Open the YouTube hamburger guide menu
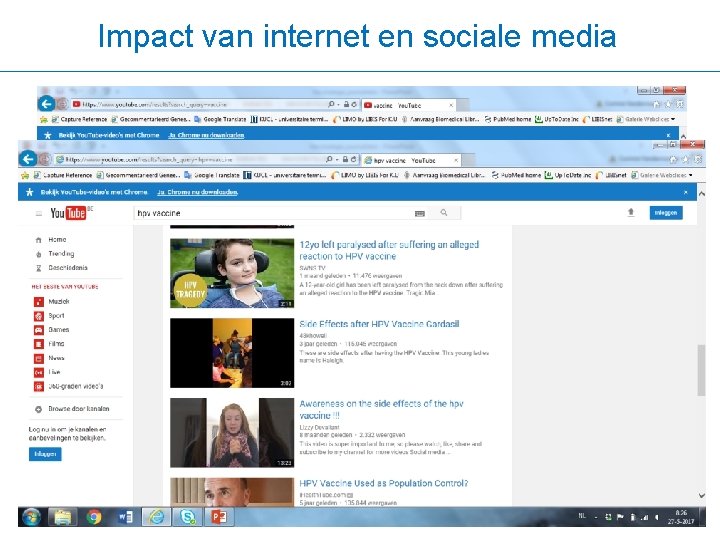This screenshot has width=720, height=540. 39,214
